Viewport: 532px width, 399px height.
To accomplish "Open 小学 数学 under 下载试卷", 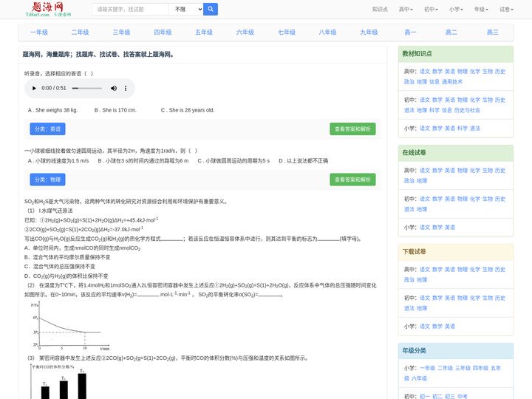I will coord(437,327).
